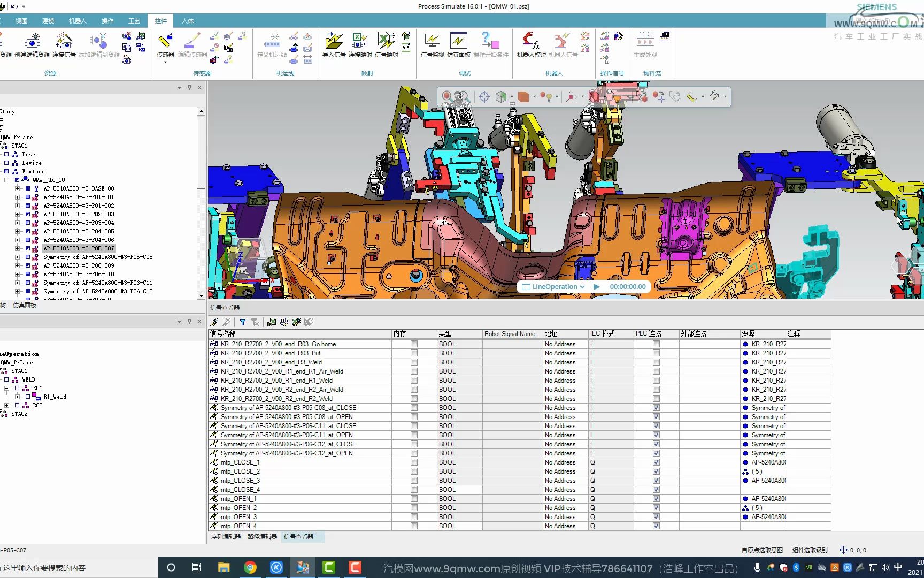Viewport: 924px width, 578px height.
Task: Toggle the Device node checkbox in the tree
Action: coord(6,163)
